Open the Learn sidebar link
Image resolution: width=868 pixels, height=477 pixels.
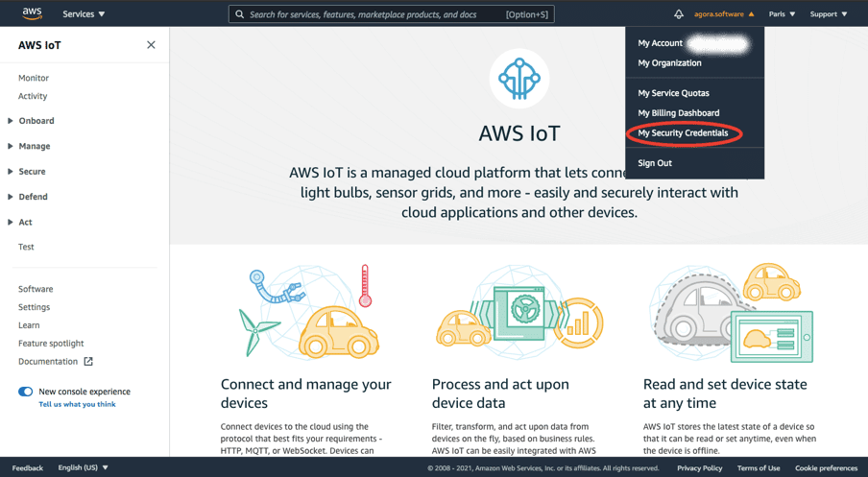pyautogui.click(x=29, y=325)
